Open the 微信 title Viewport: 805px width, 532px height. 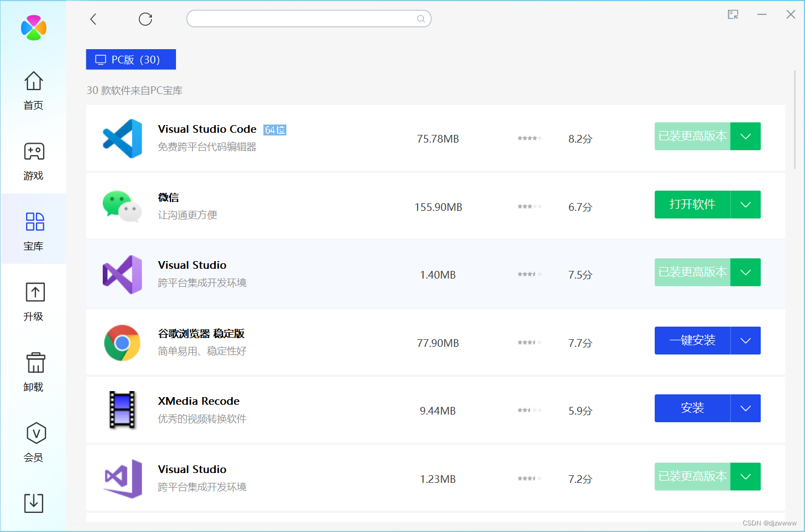168,198
